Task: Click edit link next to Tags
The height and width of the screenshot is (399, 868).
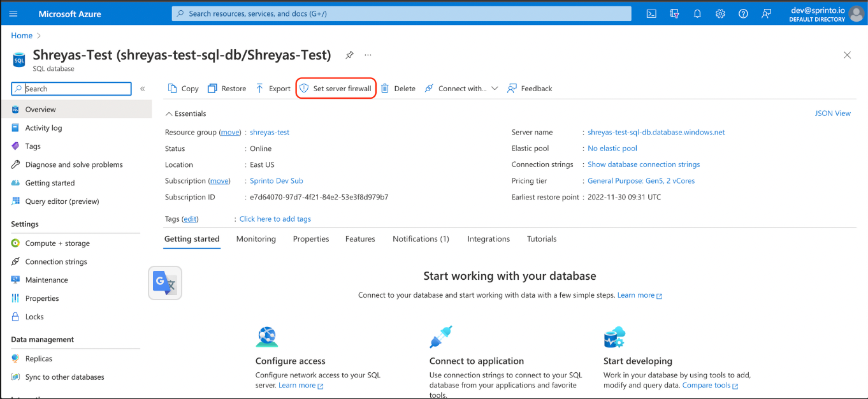Action: (190, 219)
